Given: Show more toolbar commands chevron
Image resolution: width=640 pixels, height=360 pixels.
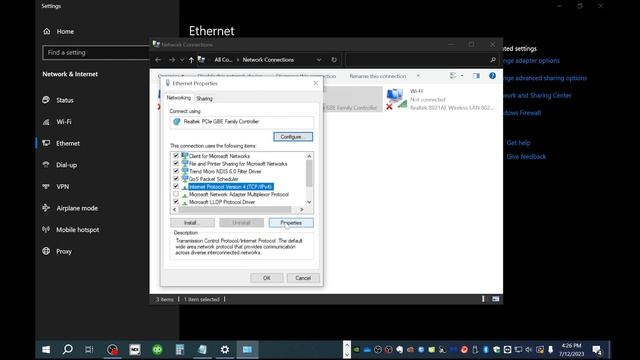Looking at the screenshot, I should pos(418,76).
